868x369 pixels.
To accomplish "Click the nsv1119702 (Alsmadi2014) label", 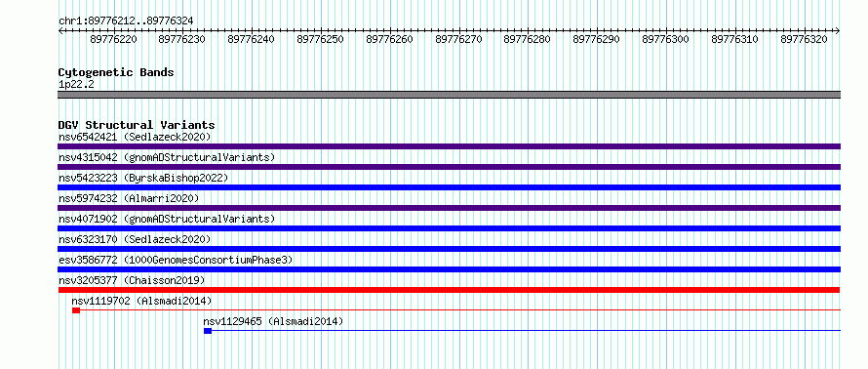I will click(141, 301).
